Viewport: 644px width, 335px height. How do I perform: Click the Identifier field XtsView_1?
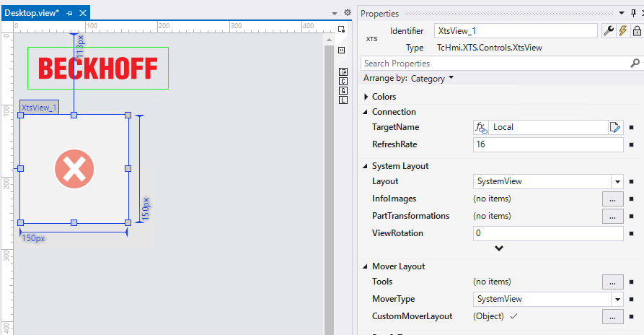click(x=516, y=31)
